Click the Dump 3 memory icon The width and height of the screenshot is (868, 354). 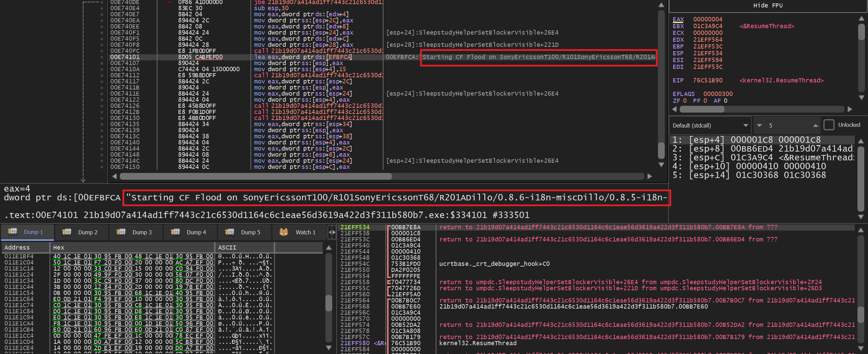pyautogui.click(x=121, y=232)
